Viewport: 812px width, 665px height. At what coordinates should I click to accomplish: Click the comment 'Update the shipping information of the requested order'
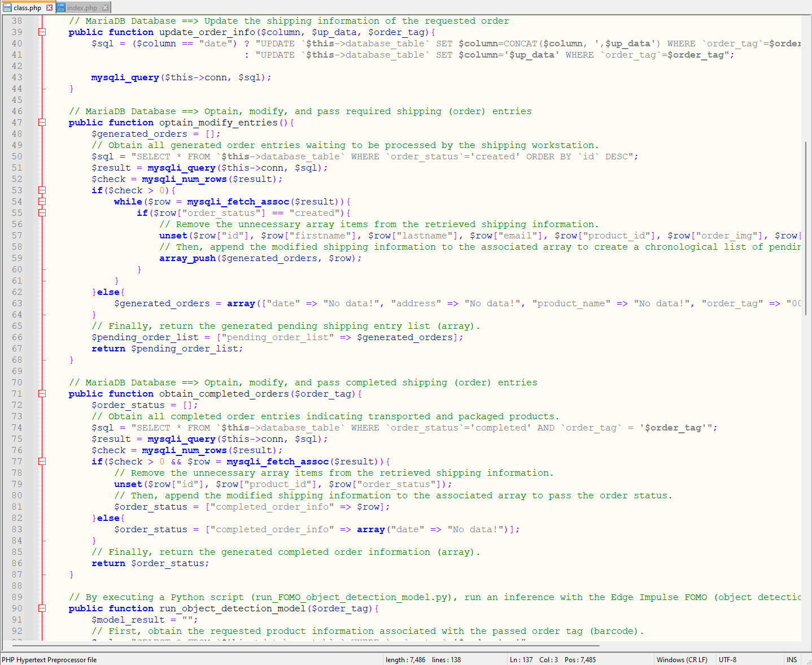(x=357, y=21)
